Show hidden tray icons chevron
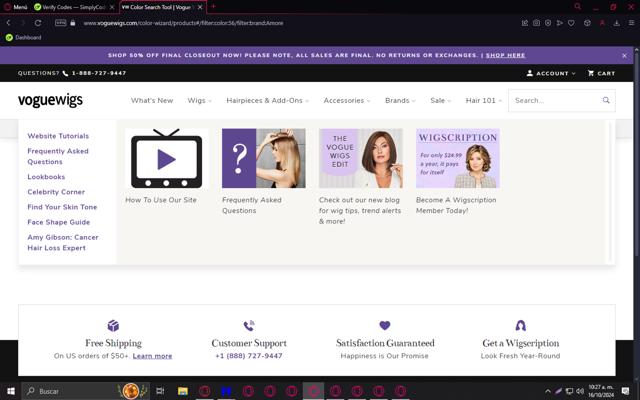Image resolution: width=640 pixels, height=400 pixels. pyautogui.click(x=548, y=391)
